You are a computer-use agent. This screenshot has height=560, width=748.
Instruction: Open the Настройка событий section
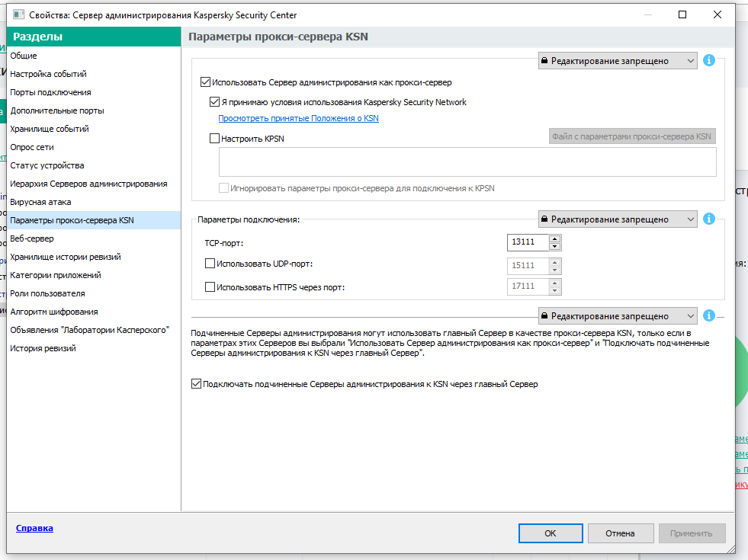click(94, 74)
